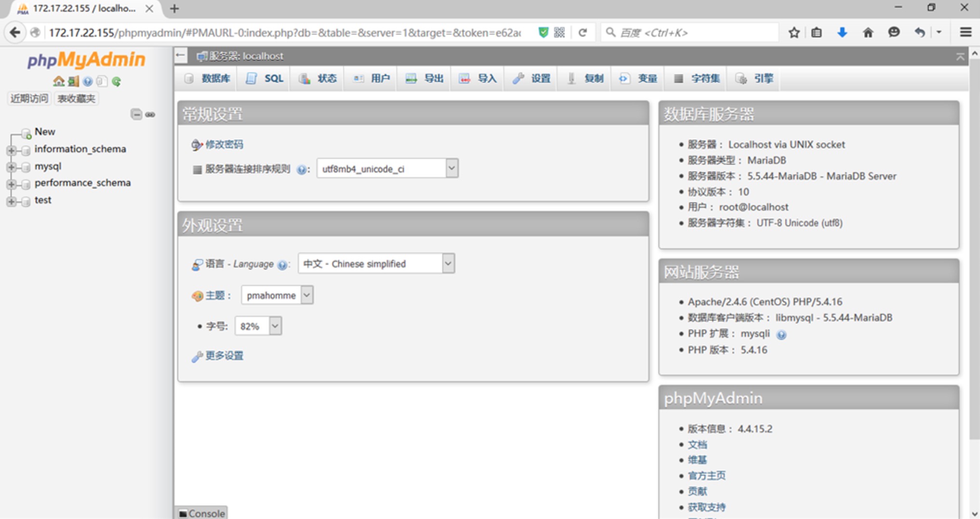Open the browser hamburger menu
This screenshot has width=980, height=519.
966,32
